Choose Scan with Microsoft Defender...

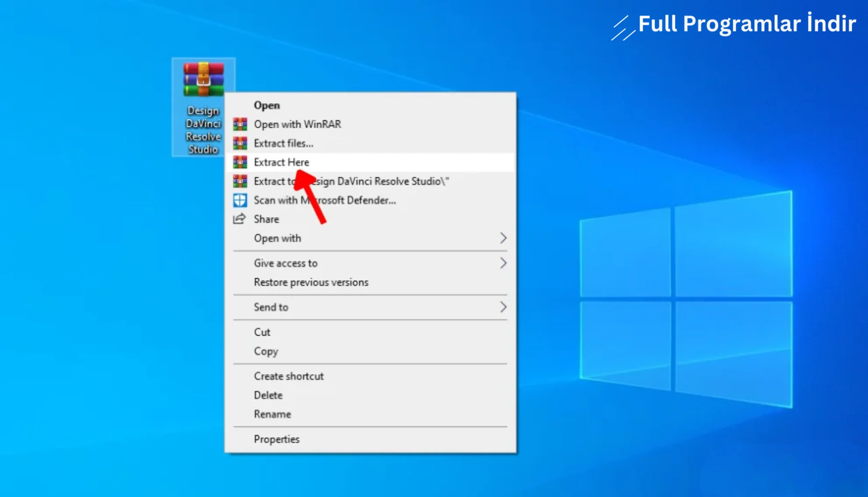[370, 200]
